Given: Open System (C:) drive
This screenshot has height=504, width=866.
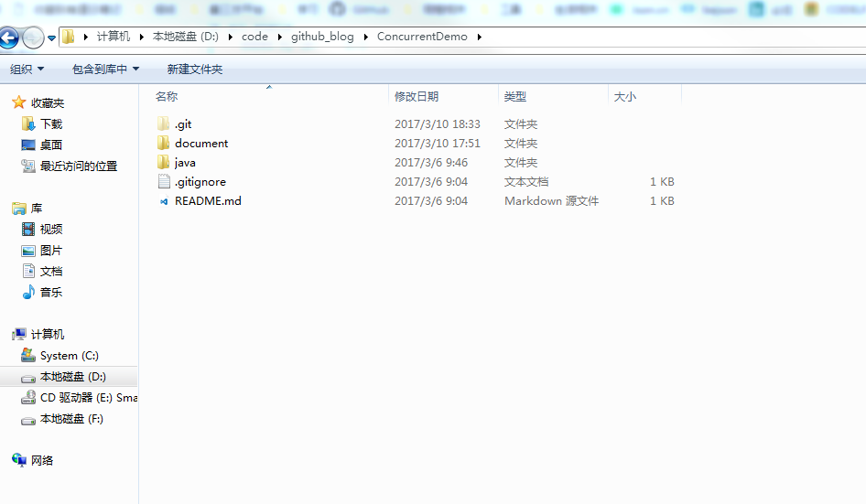Looking at the screenshot, I should tap(69, 356).
